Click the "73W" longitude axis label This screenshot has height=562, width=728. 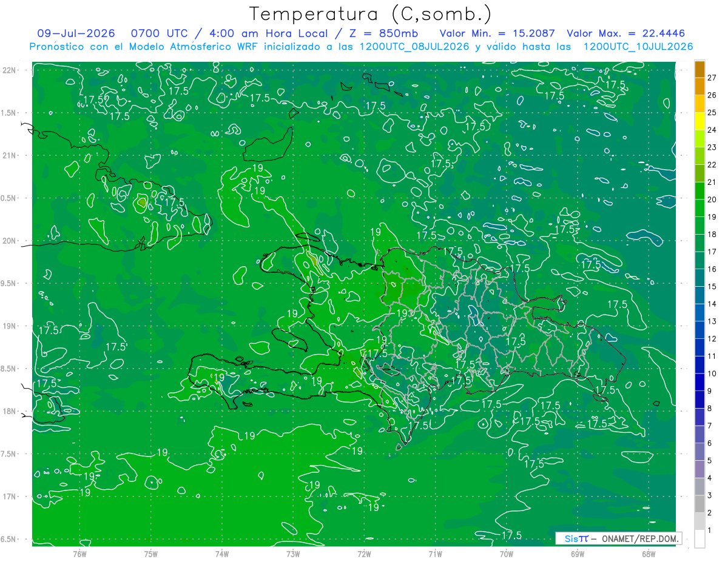coord(293,554)
